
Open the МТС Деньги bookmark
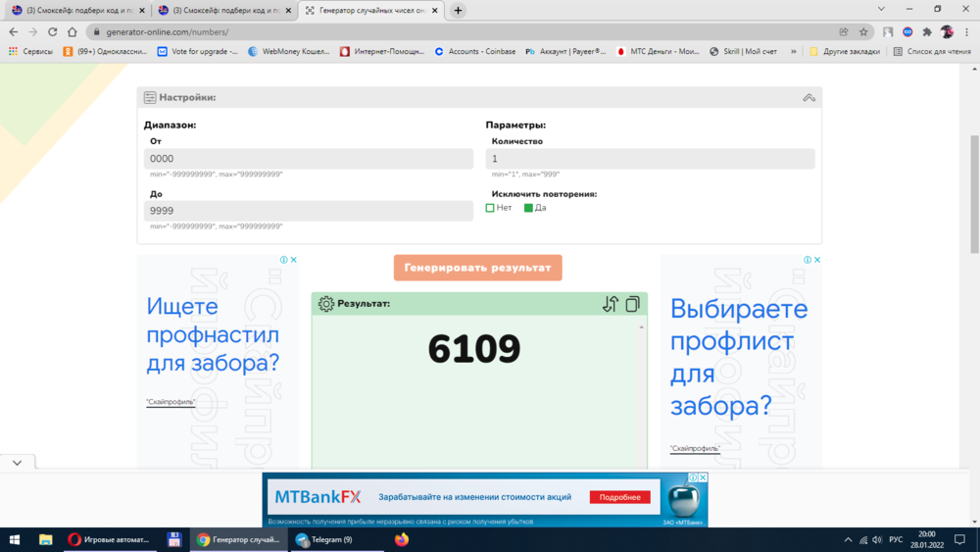coord(658,51)
